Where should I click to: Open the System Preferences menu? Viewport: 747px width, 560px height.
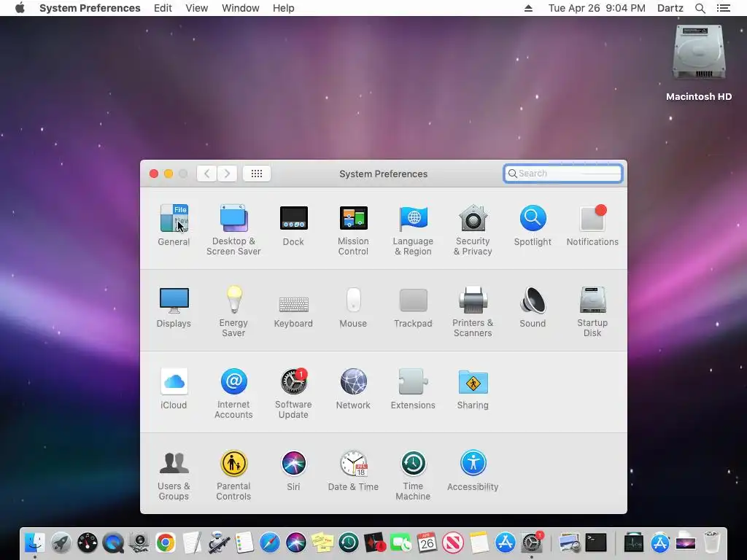click(90, 8)
